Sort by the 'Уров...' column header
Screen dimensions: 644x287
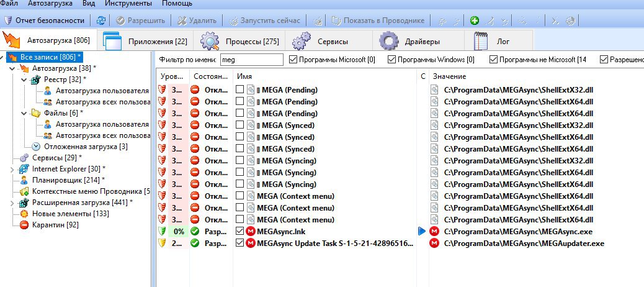click(x=172, y=76)
